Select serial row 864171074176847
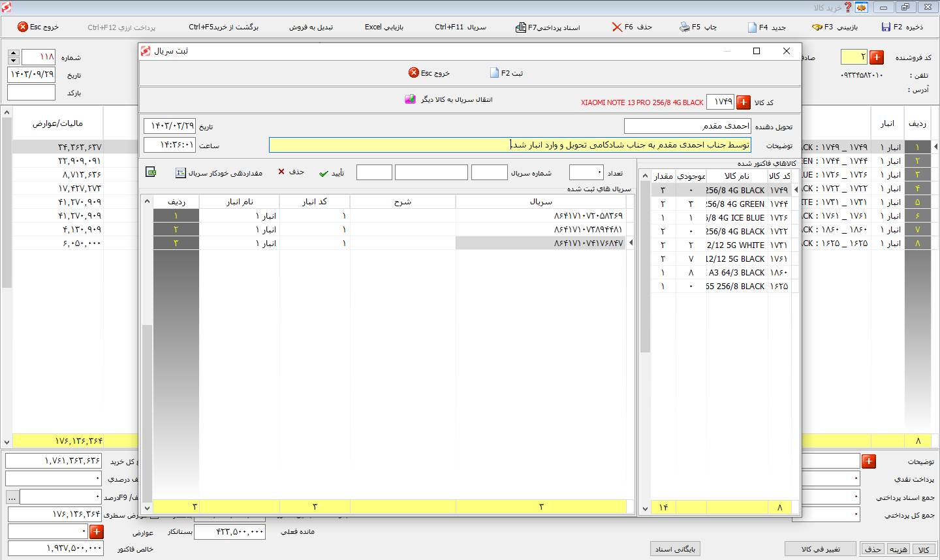940x560 pixels. click(390, 243)
